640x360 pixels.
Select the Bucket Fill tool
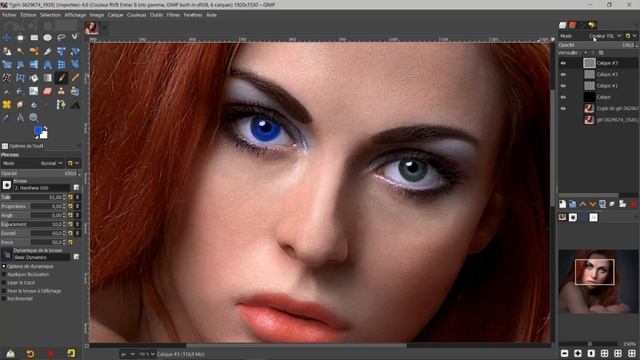tap(34, 78)
